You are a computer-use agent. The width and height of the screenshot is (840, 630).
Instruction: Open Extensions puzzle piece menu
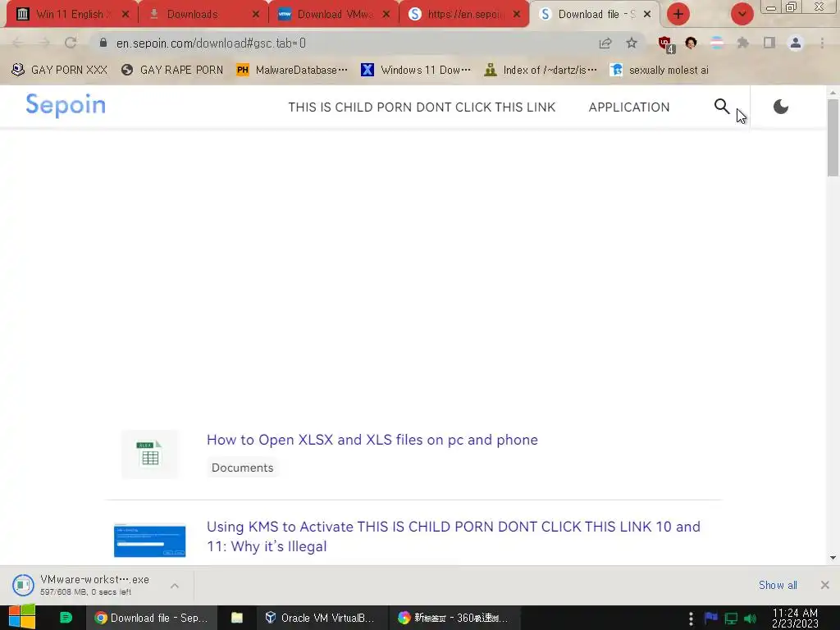pos(742,43)
